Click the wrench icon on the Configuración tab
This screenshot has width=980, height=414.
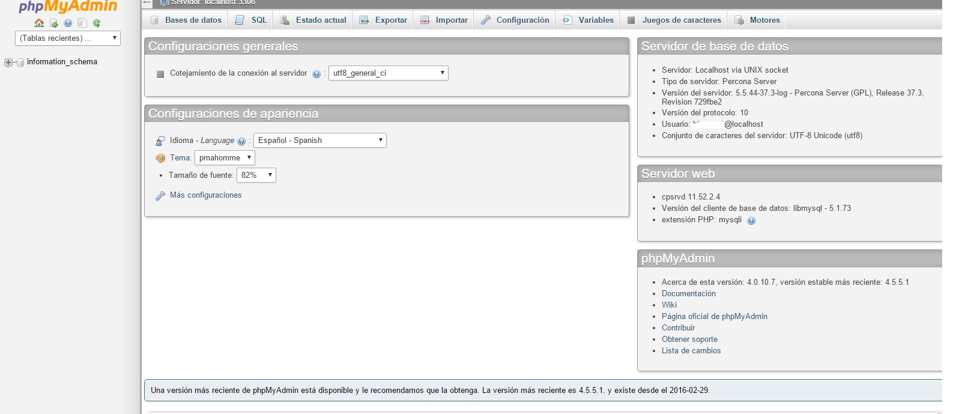click(x=486, y=20)
